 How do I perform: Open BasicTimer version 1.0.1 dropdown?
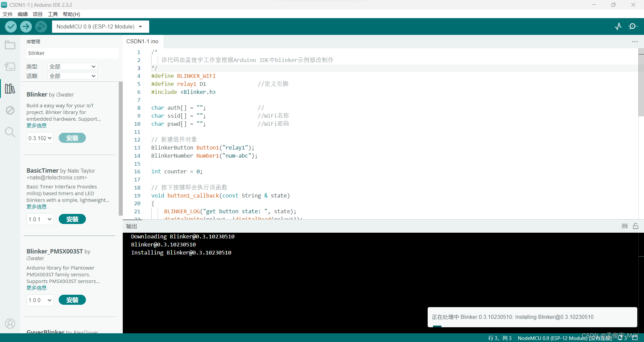pos(40,219)
